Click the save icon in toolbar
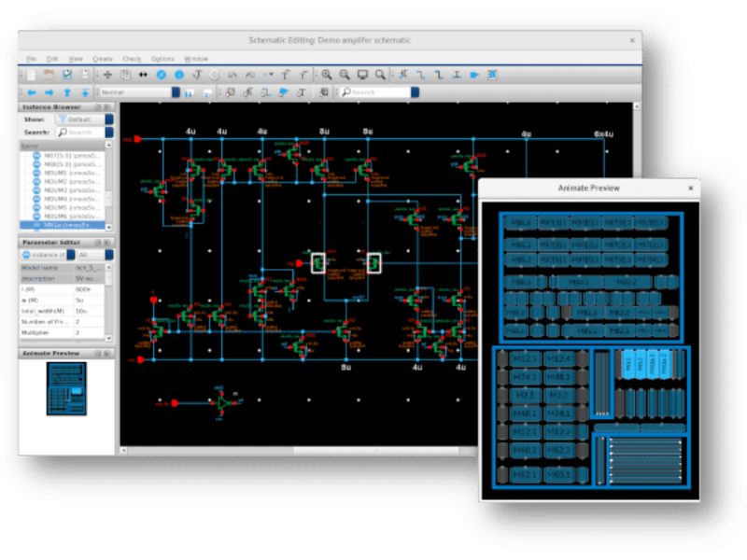The height and width of the screenshot is (560, 747). (x=67, y=75)
